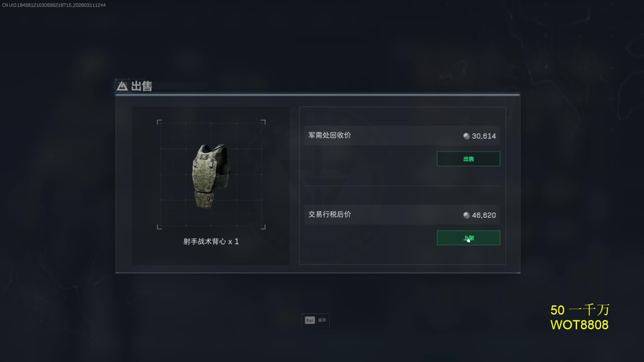The width and height of the screenshot is (644, 362).
Task: Click the CN UID text at top-left
Action: click(x=54, y=5)
